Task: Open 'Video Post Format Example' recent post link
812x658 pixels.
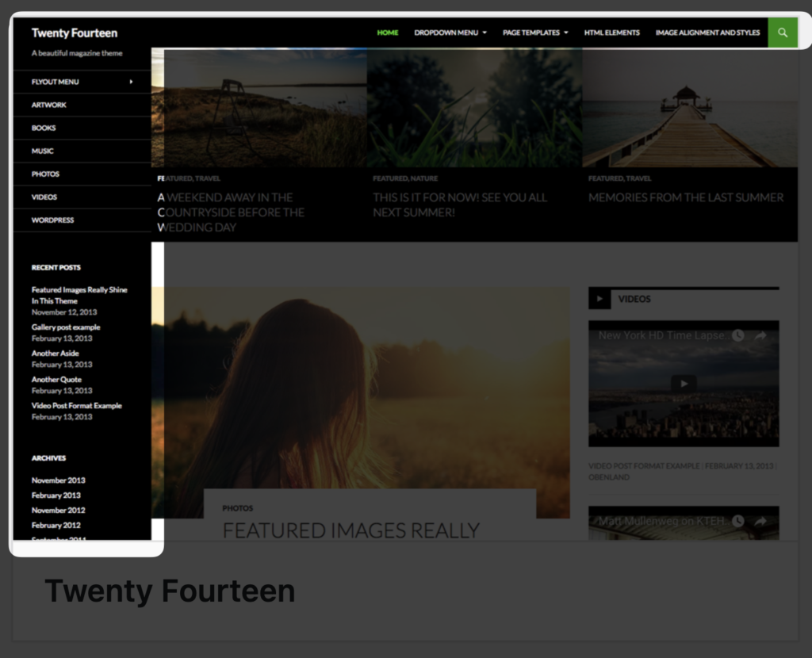Action: tap(77, 405)
